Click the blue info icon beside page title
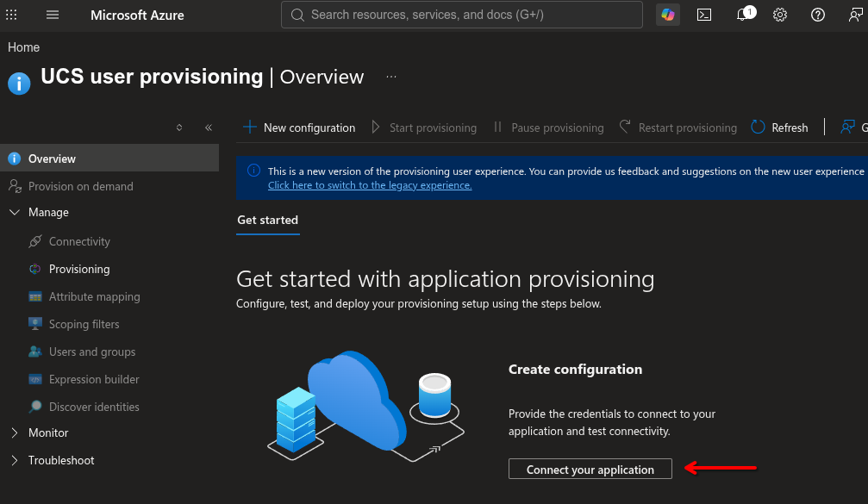 click(x=19, y=84)
